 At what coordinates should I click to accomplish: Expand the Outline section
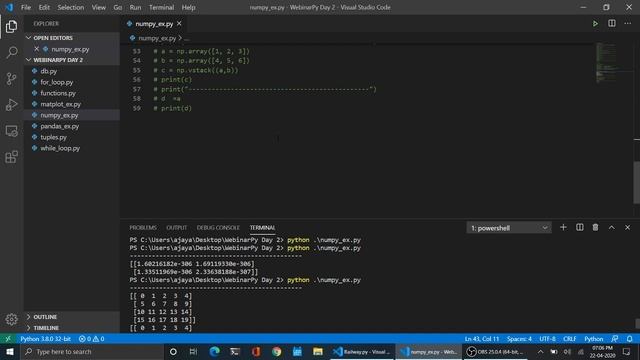[71, 317]
